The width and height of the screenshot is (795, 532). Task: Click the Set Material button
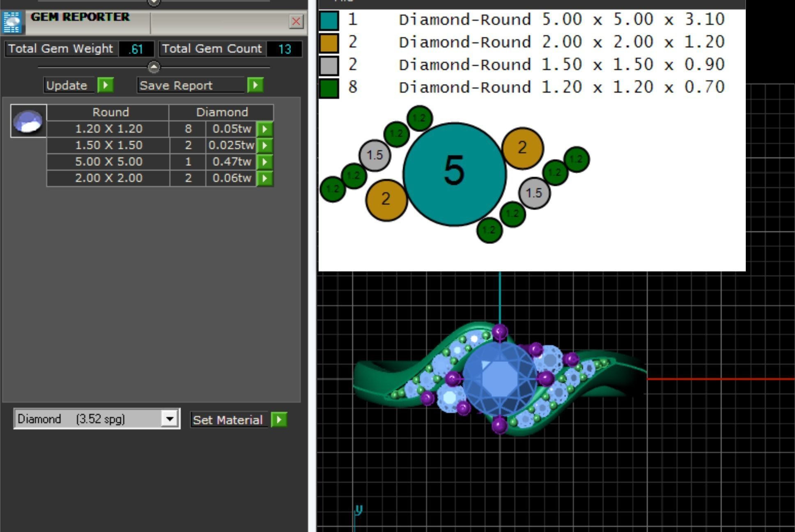click(228, 420)
